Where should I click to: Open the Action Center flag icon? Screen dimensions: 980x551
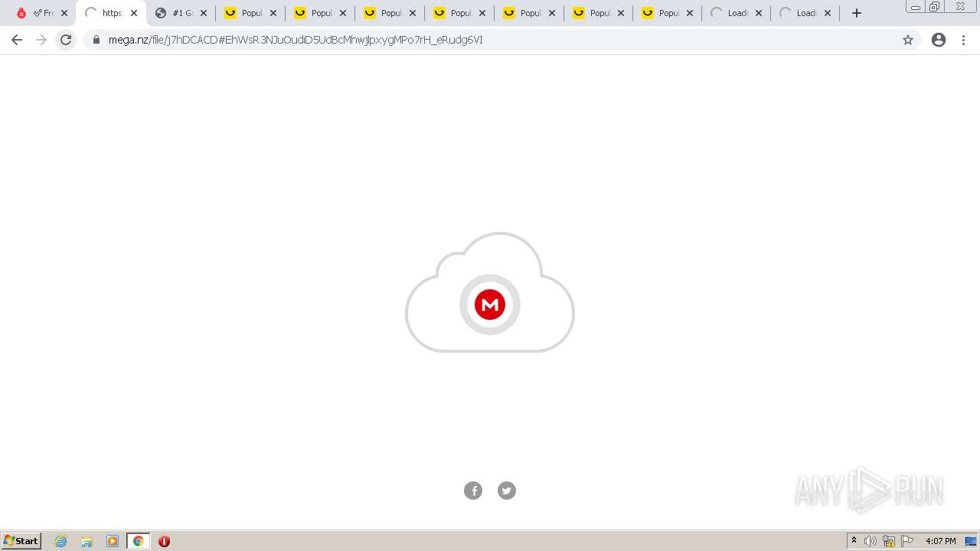[x=907, y=541]
